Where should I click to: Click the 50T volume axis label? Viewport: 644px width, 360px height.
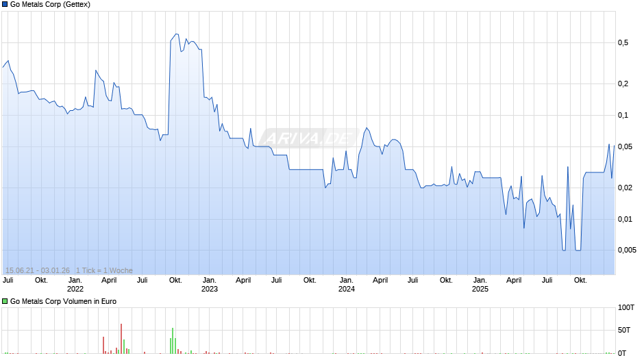[624, 330]
